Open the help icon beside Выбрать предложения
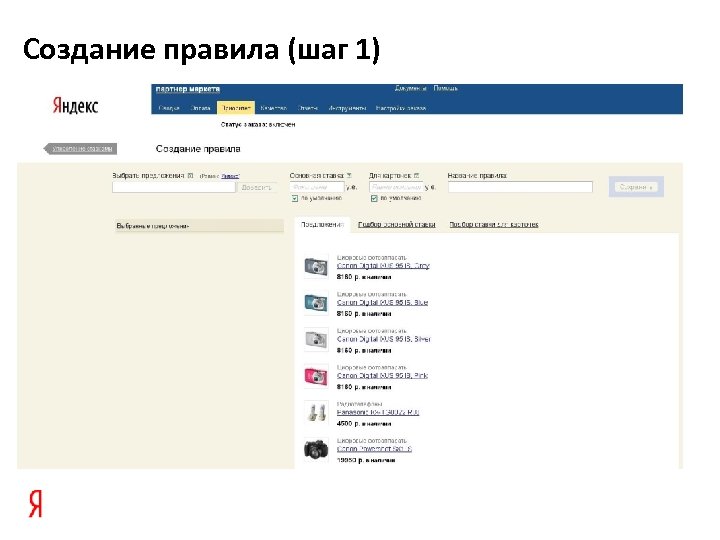The height and width of the screenshot is (540, 720). [x=191, y=175]
